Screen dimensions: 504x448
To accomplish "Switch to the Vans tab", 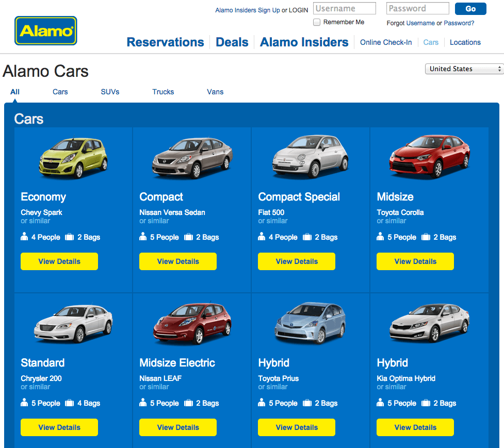I will pyautogui.click(x=215, y=92).
